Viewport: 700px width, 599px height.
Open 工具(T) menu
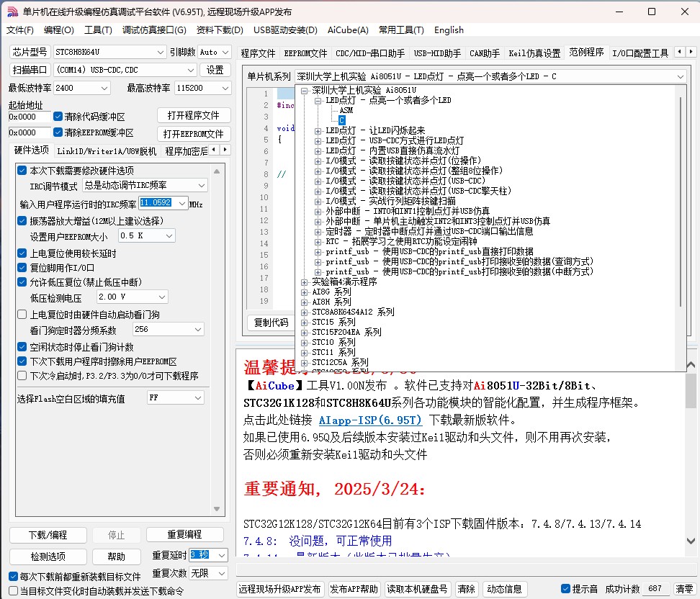tap(98, 30)
